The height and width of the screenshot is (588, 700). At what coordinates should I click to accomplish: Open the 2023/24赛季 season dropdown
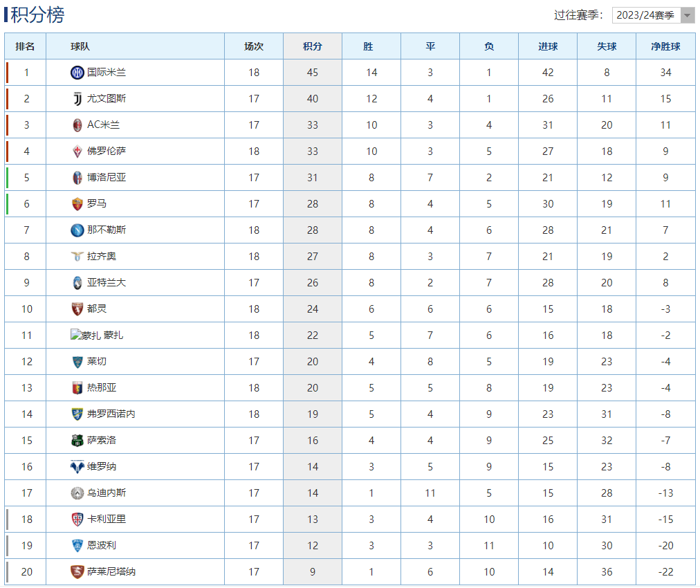tap(652, 15)
